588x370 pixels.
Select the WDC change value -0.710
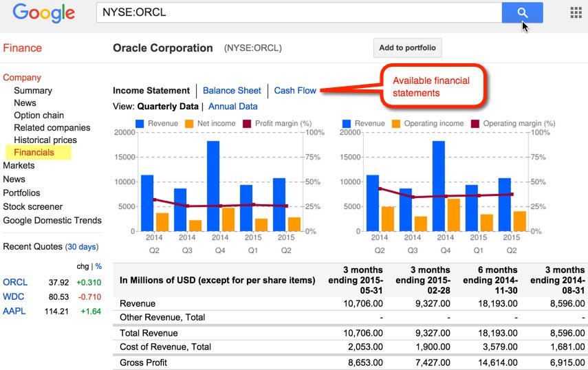coord(89,297)
